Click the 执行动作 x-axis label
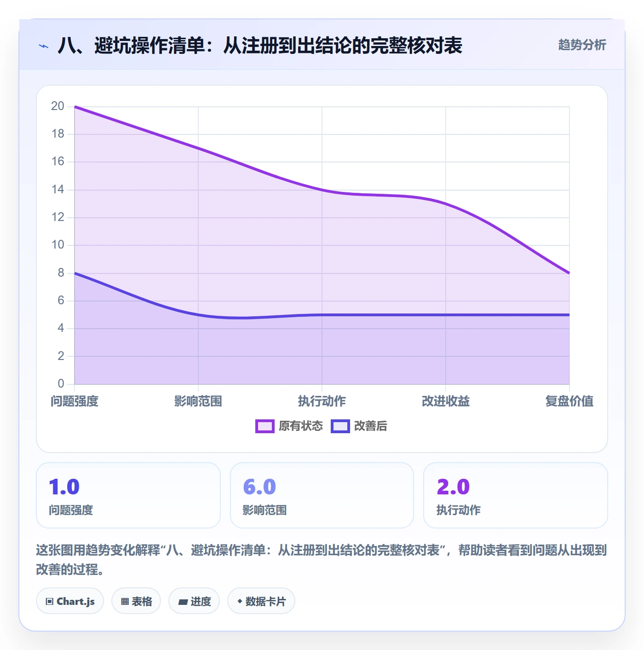The height and width of the screenshot is (650, 644). click(322, 401)
